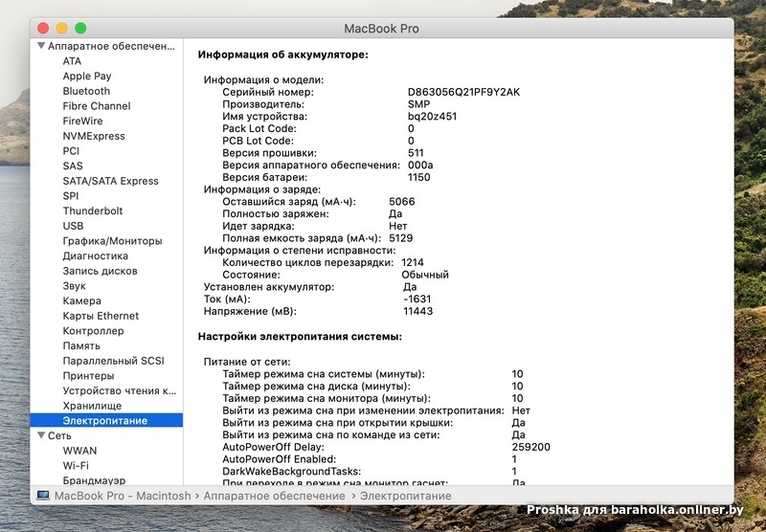The height and width of the screenshot is (532, 766).
Task: Click the green zoom window button
Action: [x=80, y=29]
